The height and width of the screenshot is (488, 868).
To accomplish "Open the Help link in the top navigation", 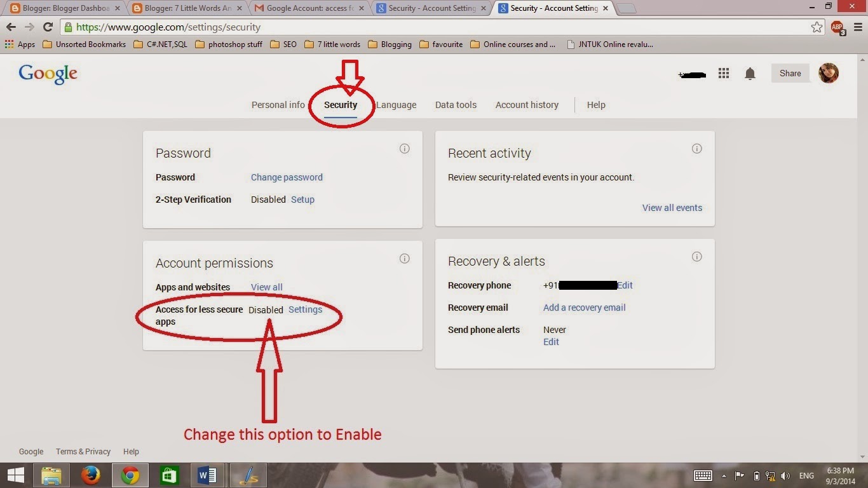I will (596, 105).
